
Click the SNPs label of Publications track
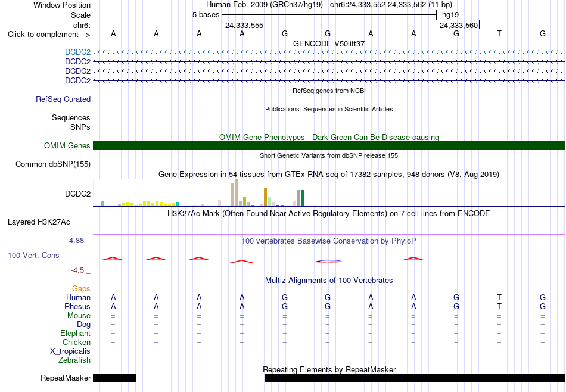pyautogui.click(x=80, y=127)
